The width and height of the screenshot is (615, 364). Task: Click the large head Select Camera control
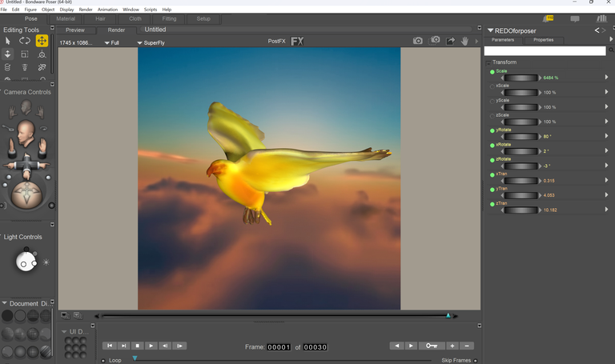point(26,134)
